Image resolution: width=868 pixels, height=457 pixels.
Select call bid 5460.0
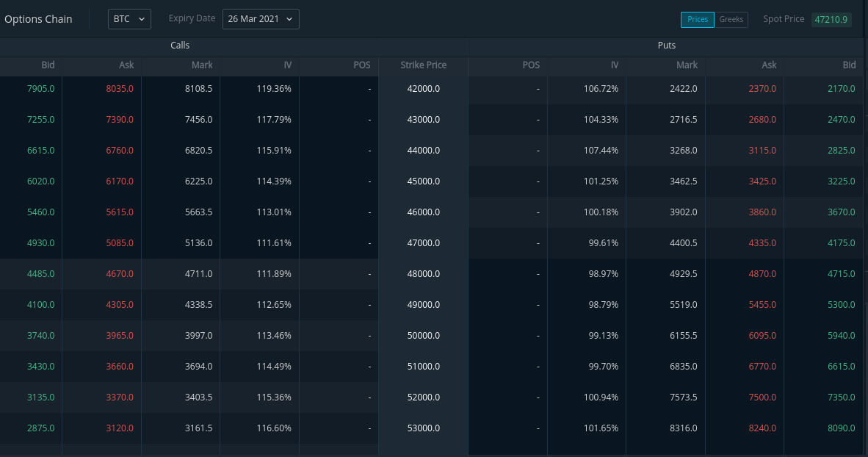(41, 212)
